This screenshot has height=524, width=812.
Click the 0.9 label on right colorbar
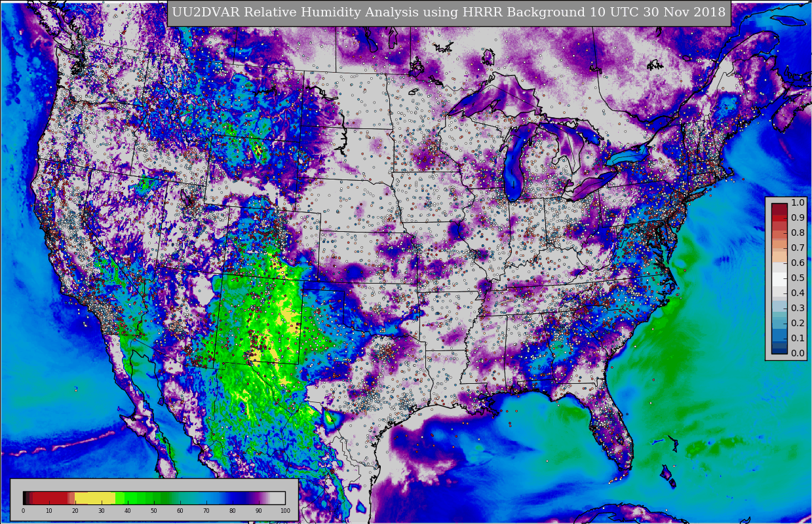coord(798,217)
